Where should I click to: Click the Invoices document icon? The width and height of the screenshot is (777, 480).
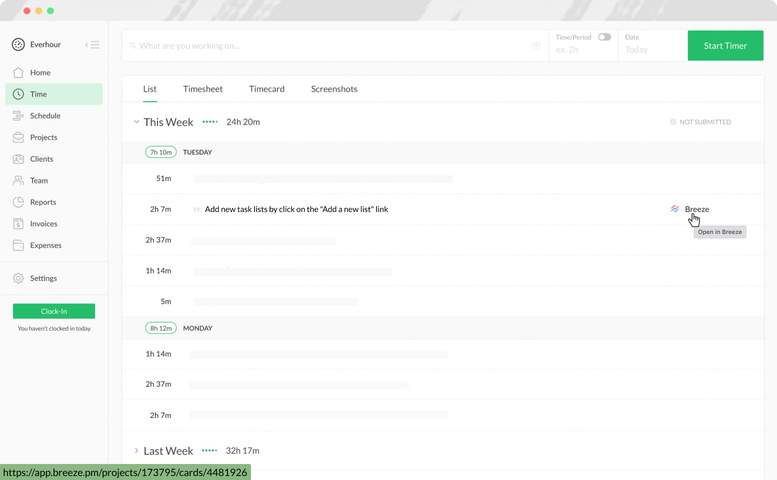click(x=18, y=224)
